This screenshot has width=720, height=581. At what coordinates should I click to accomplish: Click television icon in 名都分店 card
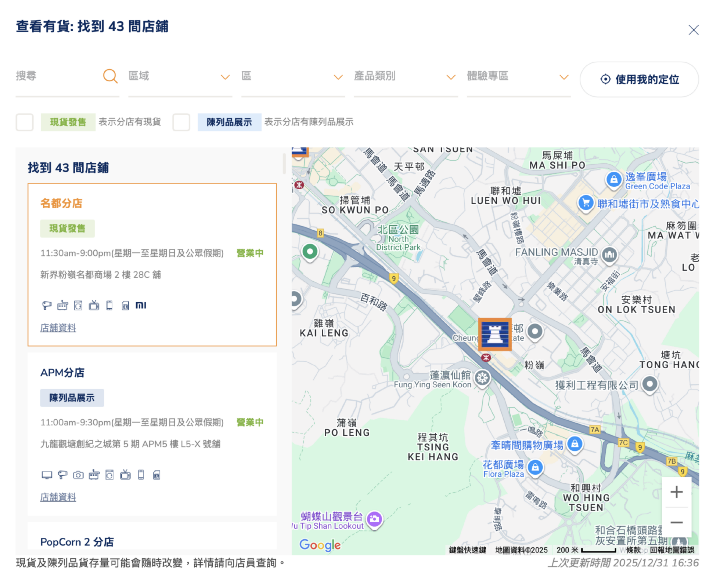click(94, 305)
